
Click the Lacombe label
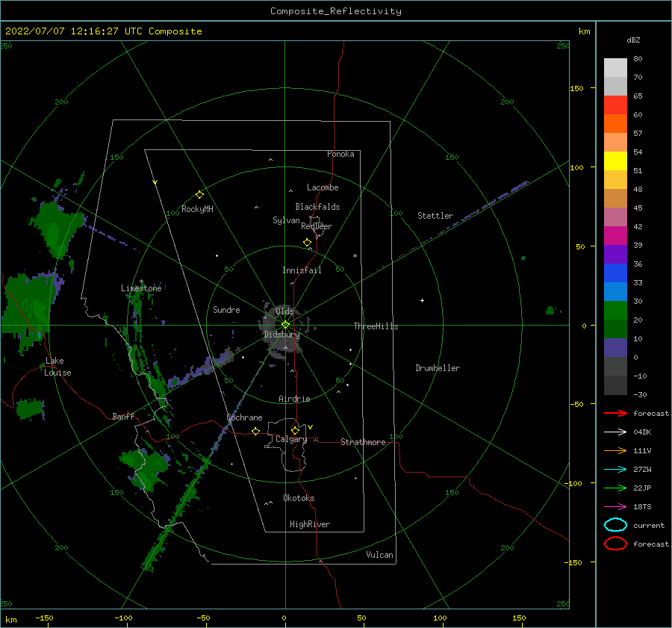click(x=323, y=187)
